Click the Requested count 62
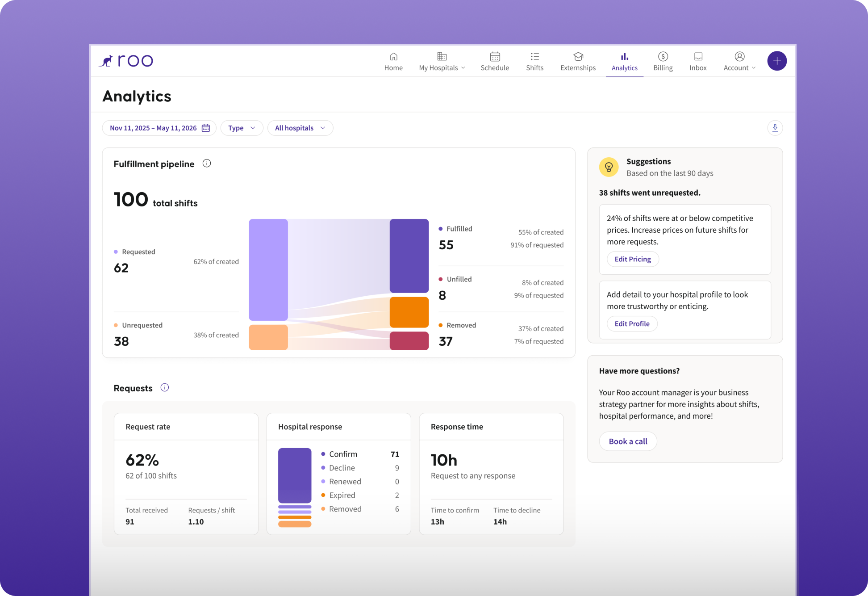868x596 pixels. click(121, 268)
